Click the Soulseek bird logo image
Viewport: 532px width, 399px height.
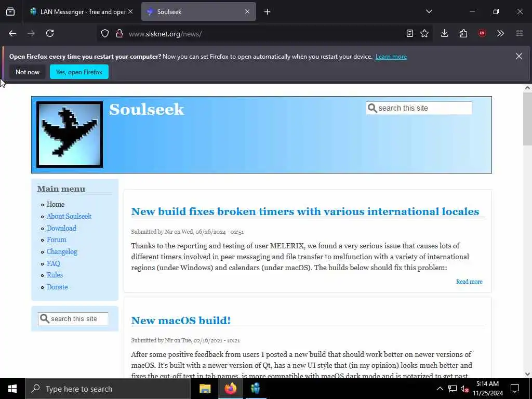(x=70, y=135)
